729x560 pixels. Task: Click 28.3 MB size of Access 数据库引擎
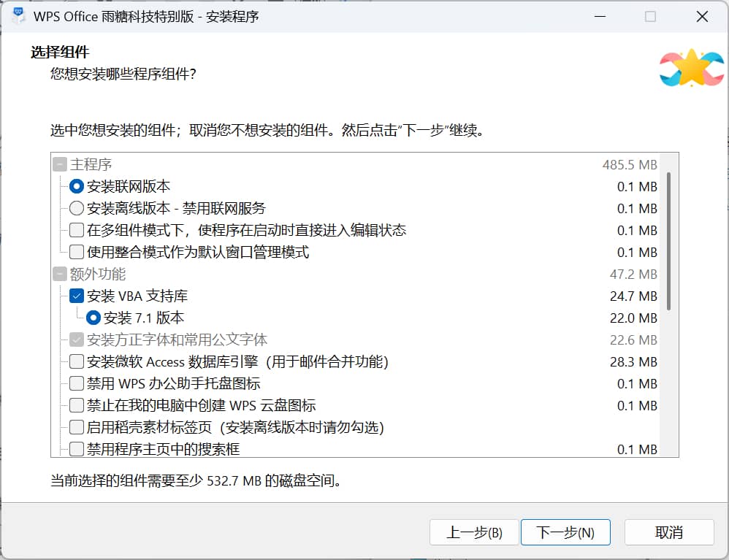coord(633,362)
